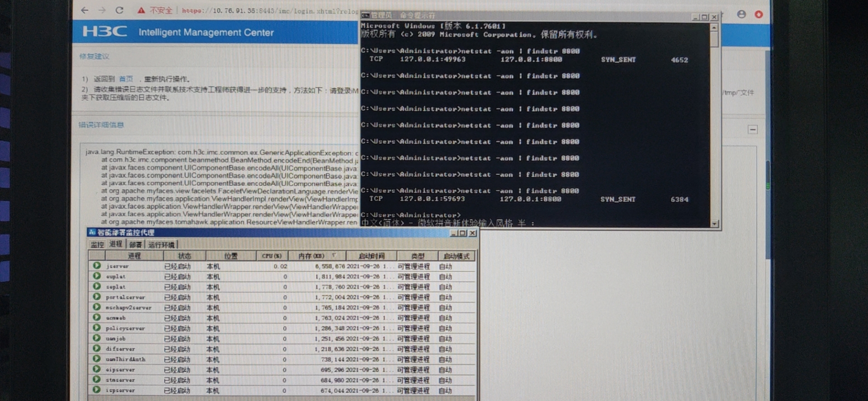Viewport: 868px width, 401px height.
Task: Click the browser back arrow
Action: (85, 10)
